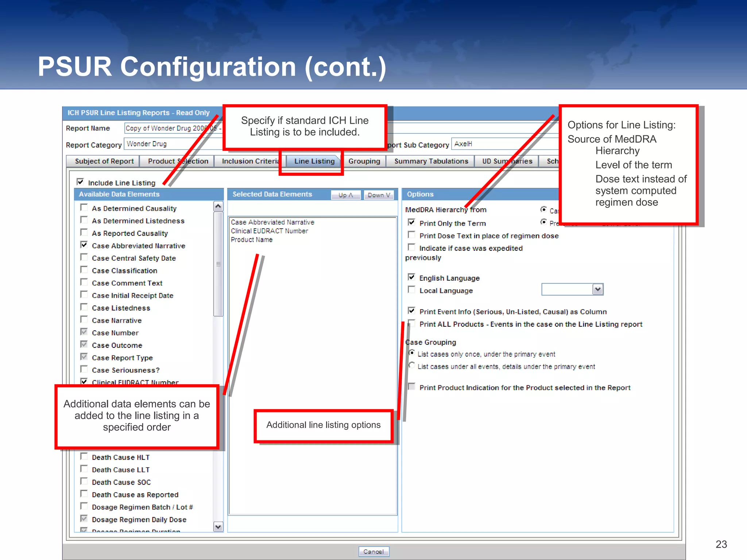The image size is (747, 560).
Task: Enable Local Language option
Action: pyautogui.click(x=411, y=289)
